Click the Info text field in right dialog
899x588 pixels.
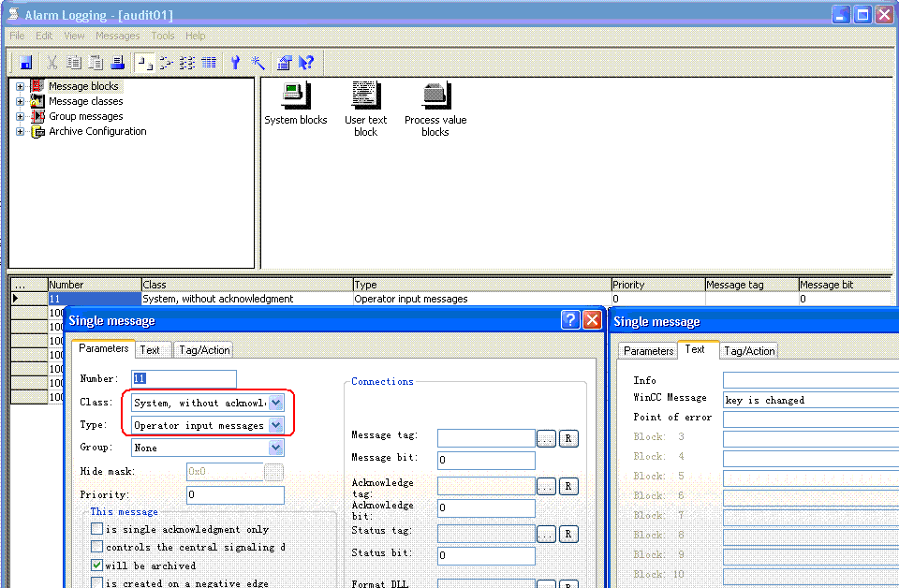click(x=811, y=380)
